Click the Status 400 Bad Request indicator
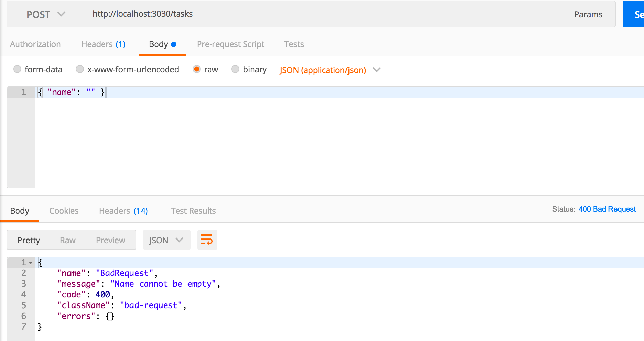This screenshot has height=341, width=644. [x=607, y=209]
